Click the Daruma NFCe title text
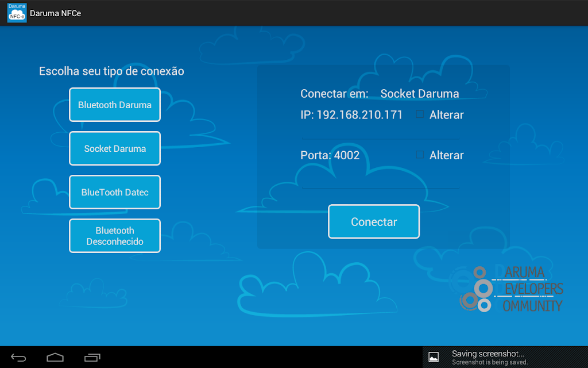This screenshot has height=368, width=588. (56, 13)
